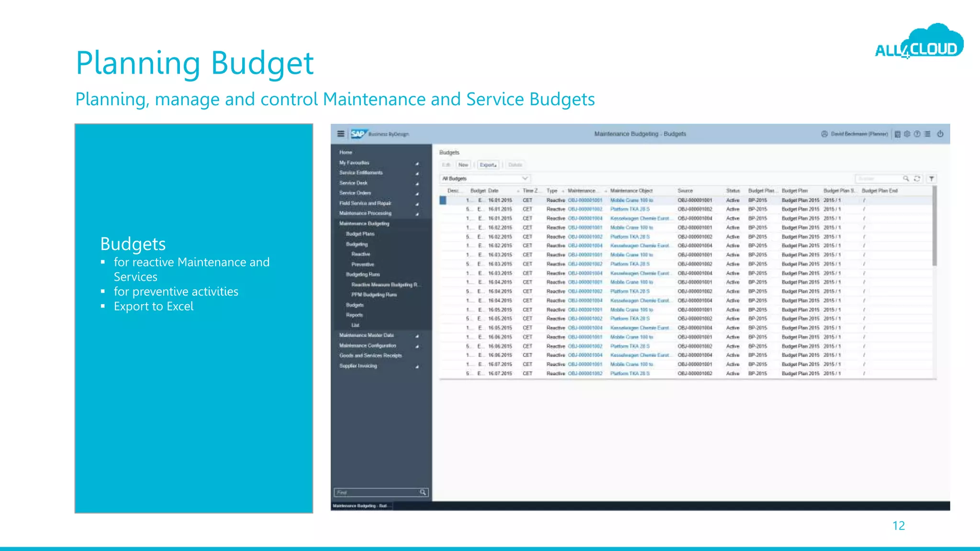Open the notes page icon in header
This screenshot has height=551, width=980.
(x=898, y=134)
